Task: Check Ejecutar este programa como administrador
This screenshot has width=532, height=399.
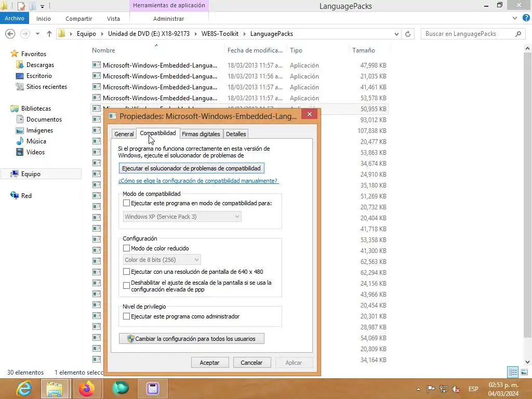Action: point(127,316)
